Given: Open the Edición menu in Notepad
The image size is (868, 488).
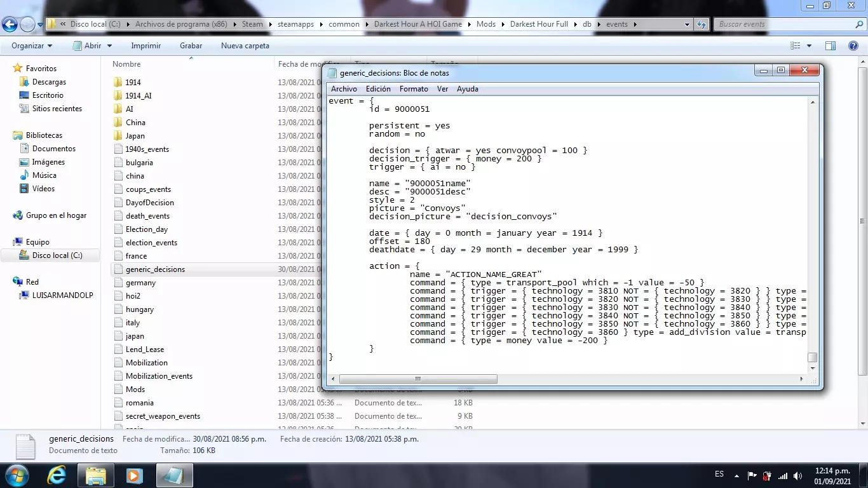Looking at the screenshot, I should [x=378, y=89].
